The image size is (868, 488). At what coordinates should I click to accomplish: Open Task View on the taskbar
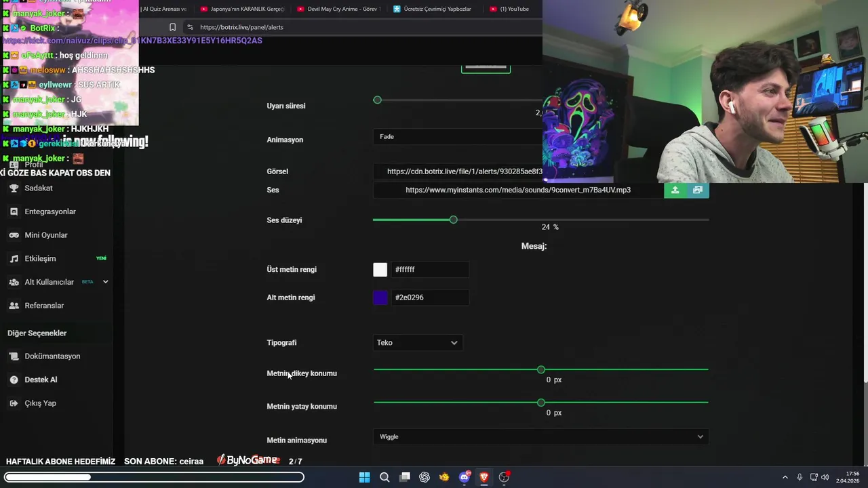(405, 477)
